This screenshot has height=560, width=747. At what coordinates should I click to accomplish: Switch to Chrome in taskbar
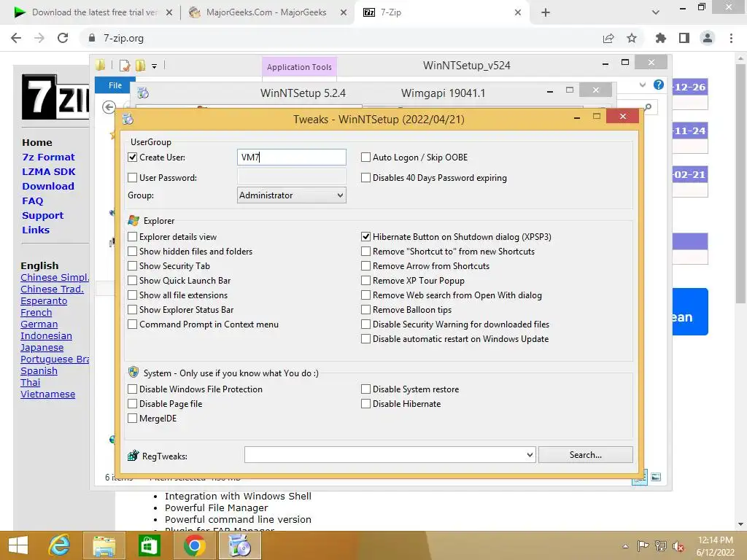click(194, 545)
